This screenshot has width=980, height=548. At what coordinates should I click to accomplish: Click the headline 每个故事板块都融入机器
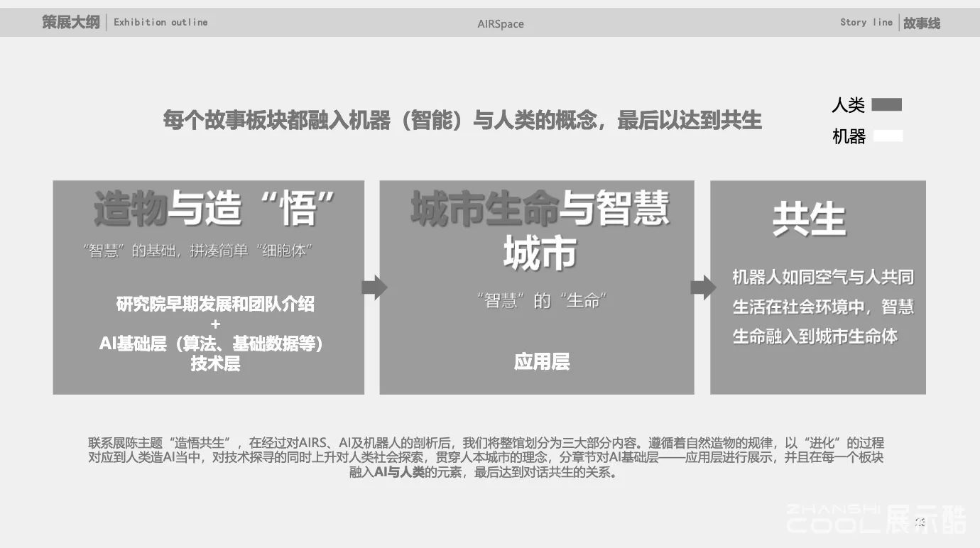tap(462, 120)
